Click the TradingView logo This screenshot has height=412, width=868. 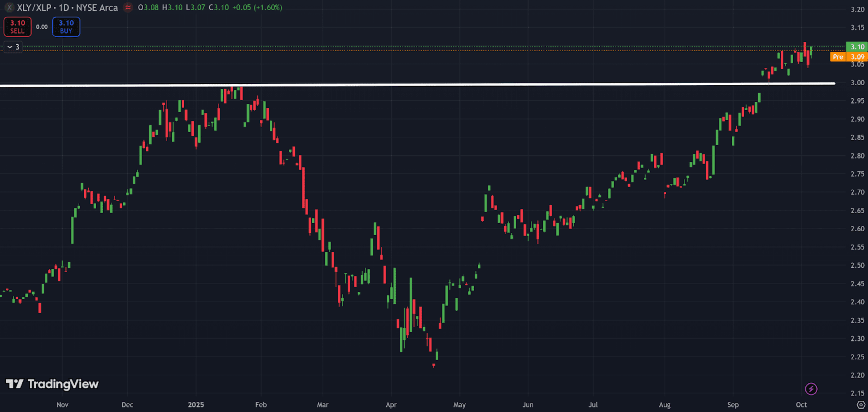coord(52,384)
